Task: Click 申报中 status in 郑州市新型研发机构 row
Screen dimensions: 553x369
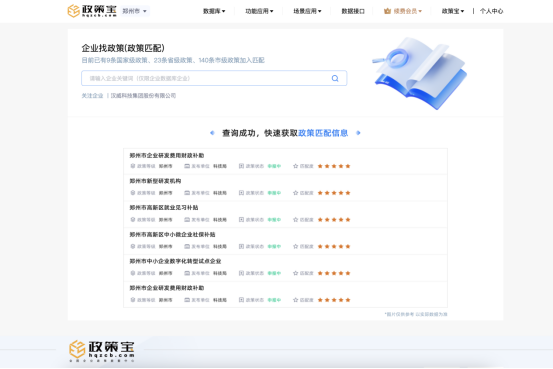Action: [274, 193]
